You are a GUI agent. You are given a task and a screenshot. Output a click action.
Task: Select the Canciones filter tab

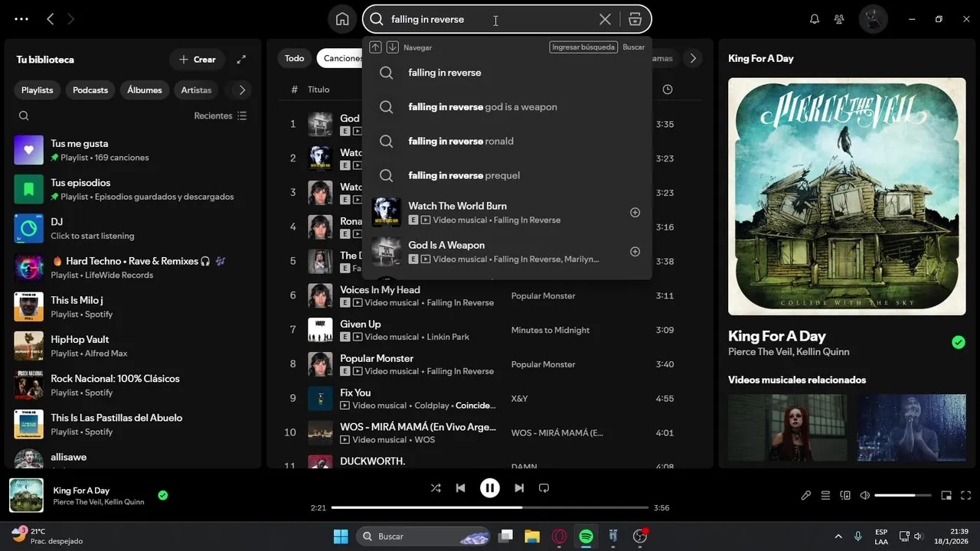click(341, 58)
